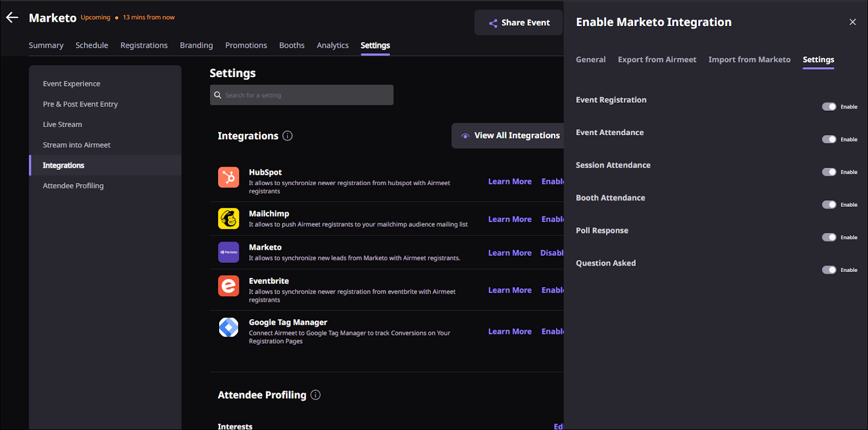Image resolution: width=868 pixels, height=430 pixels.
Task: Toggle the Event Attendance switch
Action: point(829,139)
